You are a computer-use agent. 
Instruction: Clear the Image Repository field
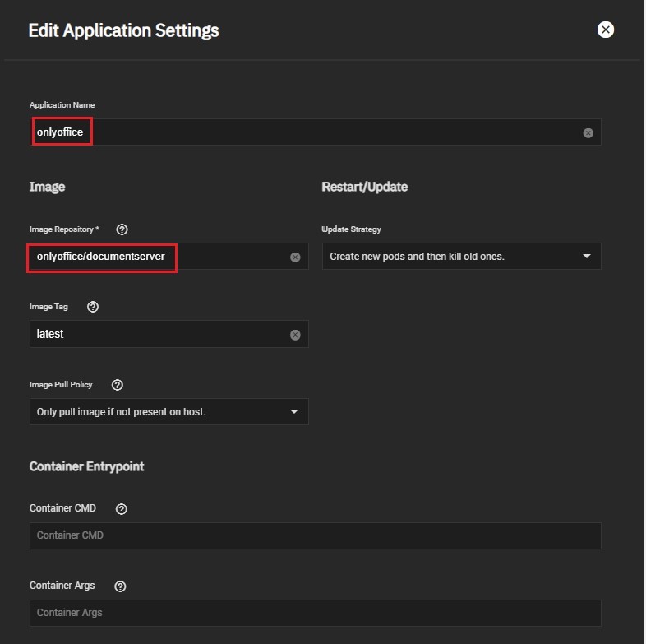tap(295, 257)
